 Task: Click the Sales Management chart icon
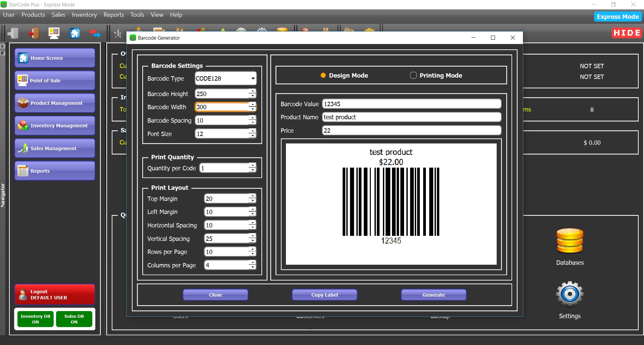(x=22, y=148)
